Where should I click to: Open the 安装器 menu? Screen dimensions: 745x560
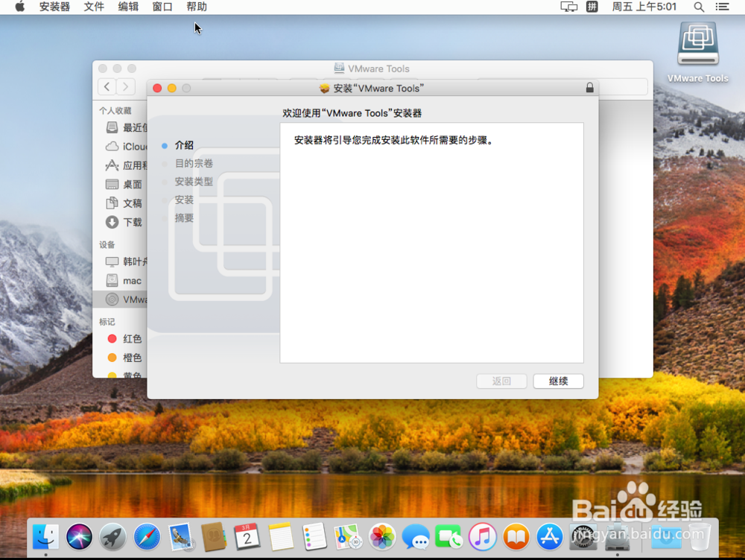[x=54, y=7]
